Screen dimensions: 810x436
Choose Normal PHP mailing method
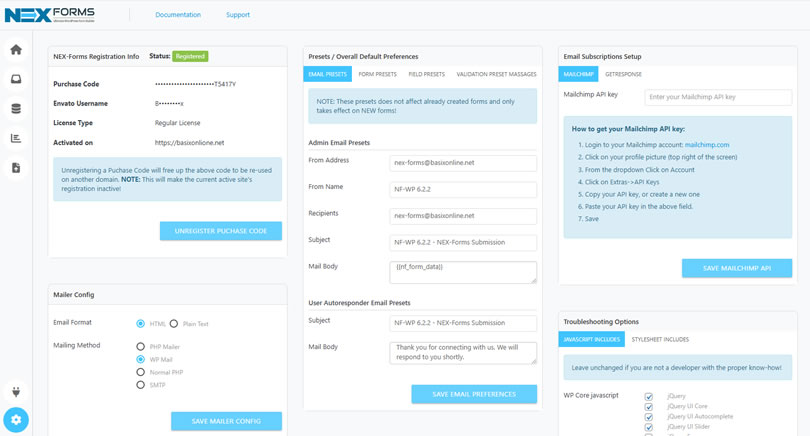[x=141, y=372]
